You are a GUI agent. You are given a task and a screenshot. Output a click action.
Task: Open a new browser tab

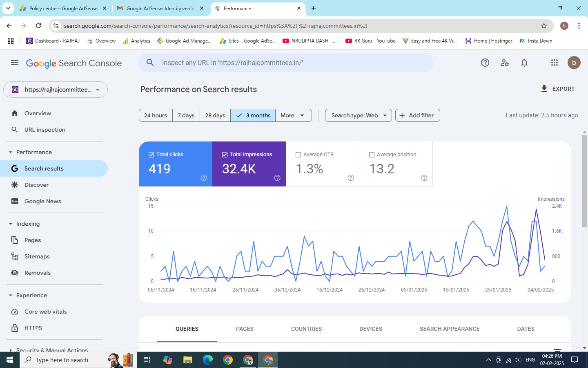[314, 8]
